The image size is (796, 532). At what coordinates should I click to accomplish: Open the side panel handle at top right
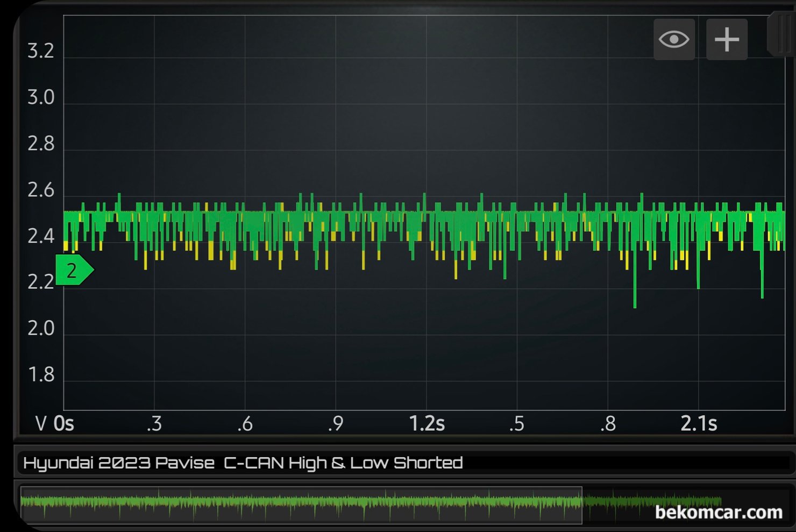click(x=782, y=33)
